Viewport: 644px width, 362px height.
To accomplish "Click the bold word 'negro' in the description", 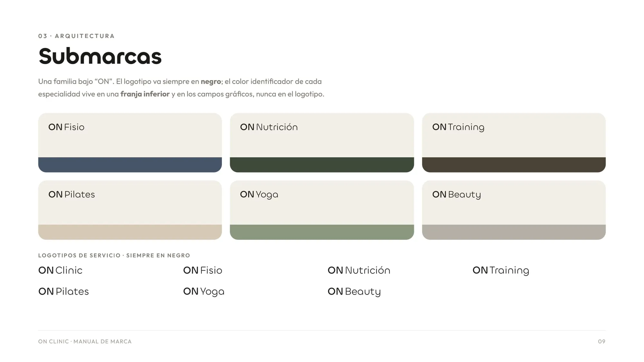I will pos(211,81).
